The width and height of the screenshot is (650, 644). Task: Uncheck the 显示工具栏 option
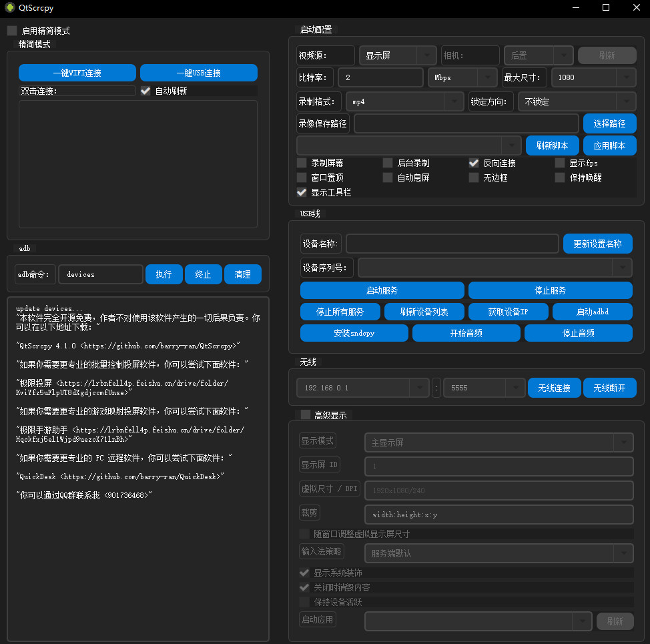pyautogui.click(x=302, y=192)
